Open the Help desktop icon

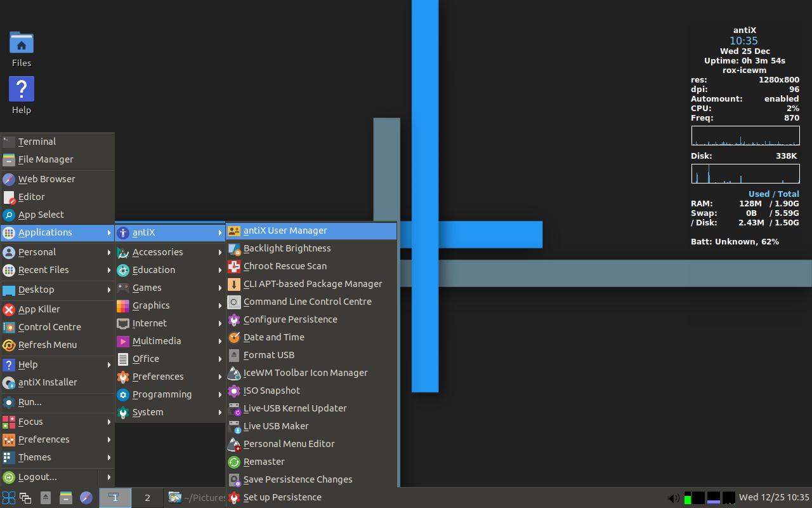(x=22, y=96)
